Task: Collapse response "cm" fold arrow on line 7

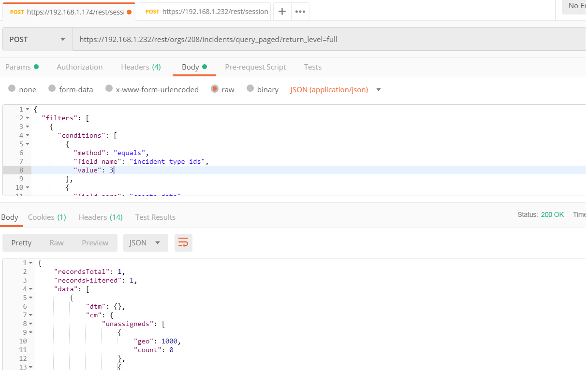Action: click(x=31, y=315)
